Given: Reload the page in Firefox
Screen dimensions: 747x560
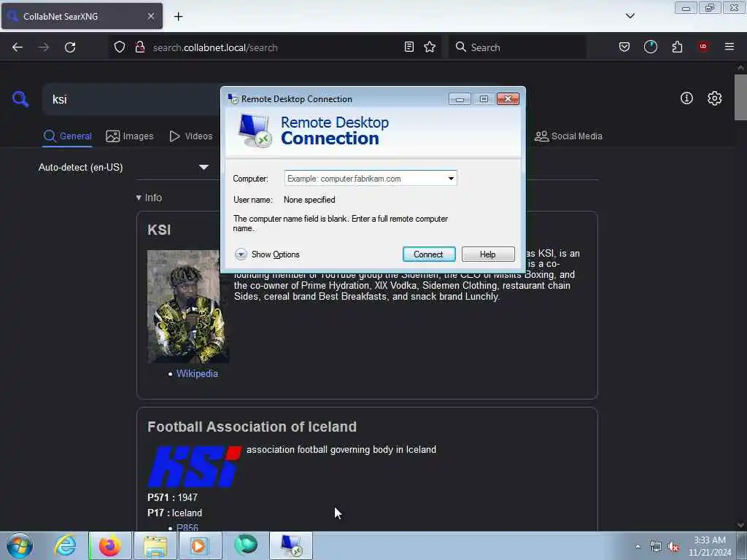Looking at the screenshot, I should tap(70, 47).
